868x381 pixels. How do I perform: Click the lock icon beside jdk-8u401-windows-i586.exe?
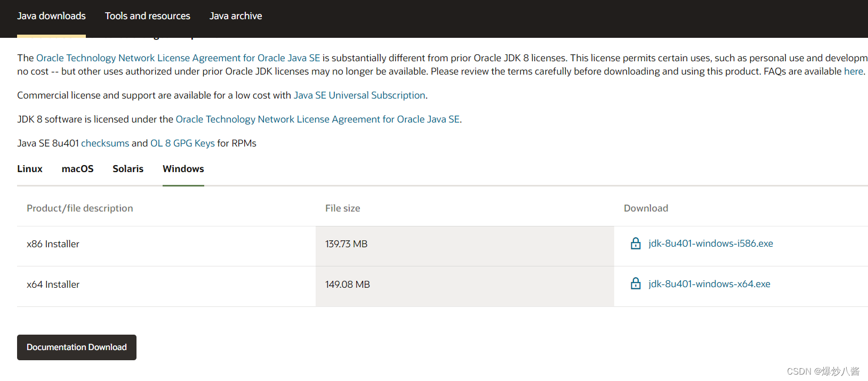[636, 244]
